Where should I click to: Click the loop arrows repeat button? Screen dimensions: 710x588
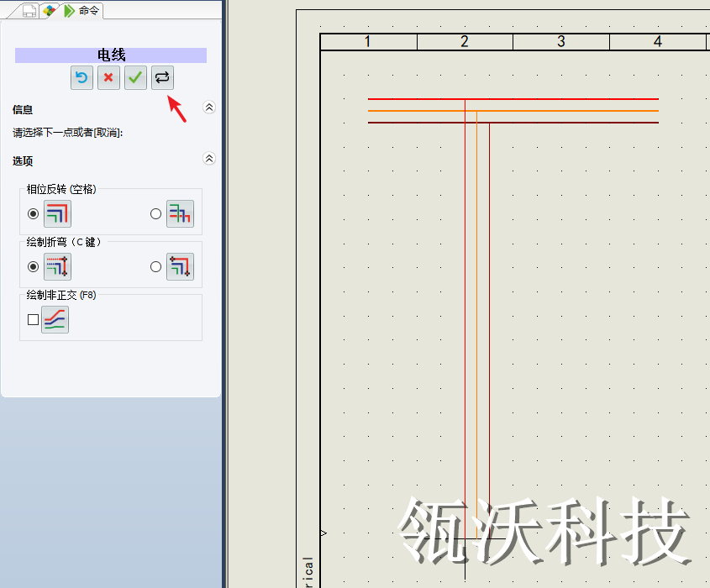coord(162,78)
